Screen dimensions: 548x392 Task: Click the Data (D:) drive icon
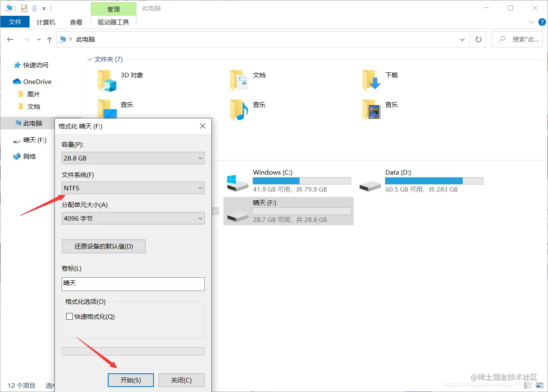[370, 186]
